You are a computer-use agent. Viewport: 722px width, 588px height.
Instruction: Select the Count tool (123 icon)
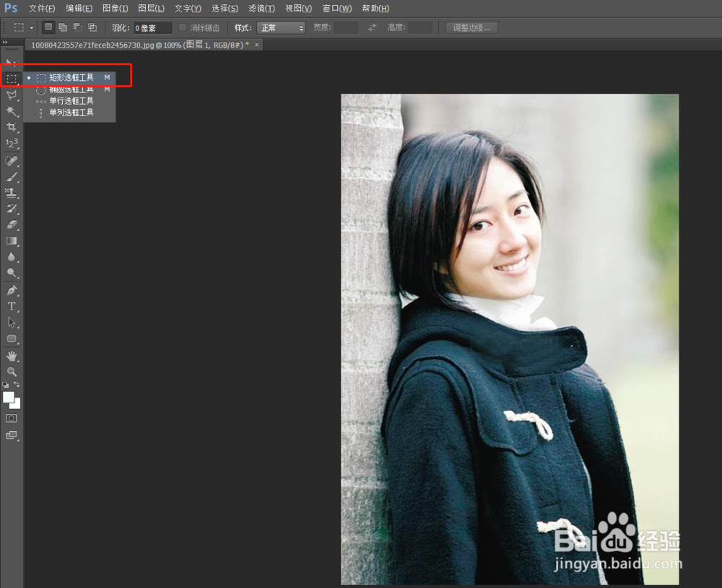(x=11, y=143)
